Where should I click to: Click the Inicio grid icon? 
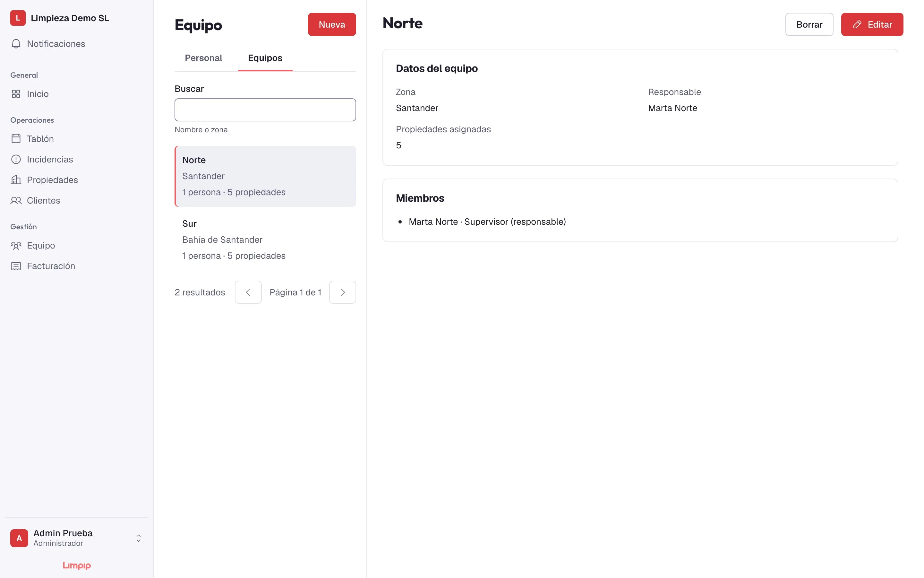(16, 94)
